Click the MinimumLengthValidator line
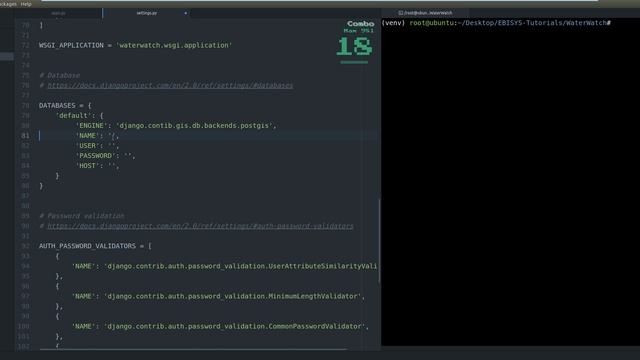 pos(218,296)
